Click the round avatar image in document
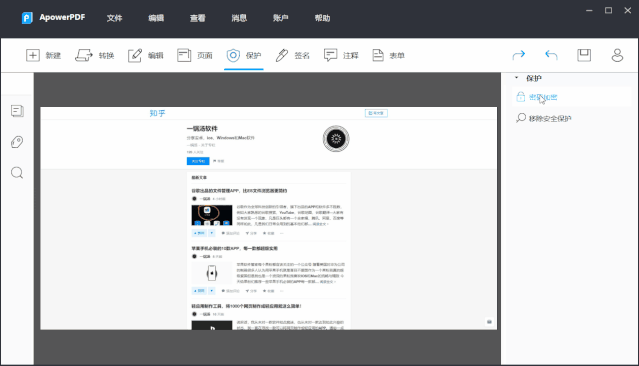The width and height of the screenshot is (639, 366). [336, 139]
